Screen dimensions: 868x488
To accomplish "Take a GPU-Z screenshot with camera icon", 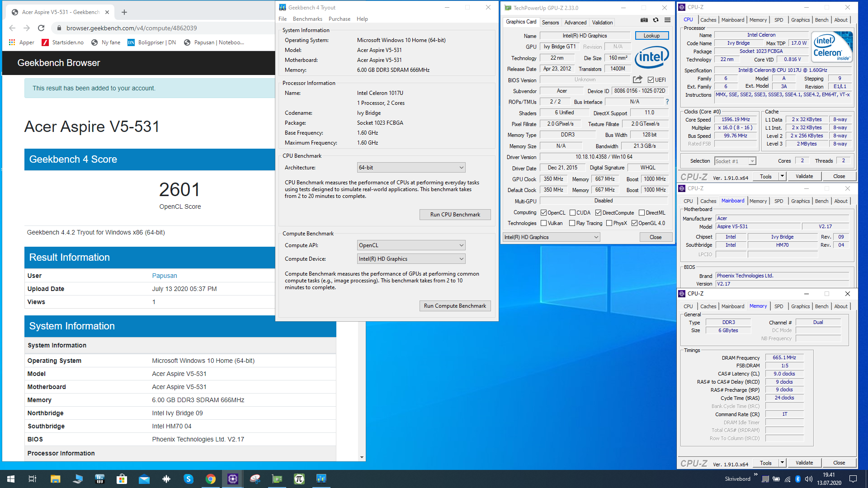I will [644, 20].
